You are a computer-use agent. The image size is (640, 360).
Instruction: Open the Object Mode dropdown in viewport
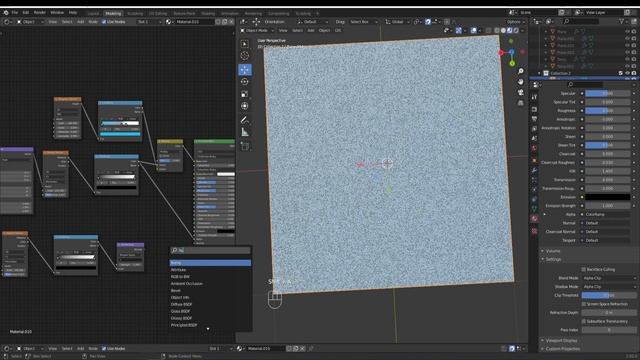pyautogui.click(x=256, y=30)
